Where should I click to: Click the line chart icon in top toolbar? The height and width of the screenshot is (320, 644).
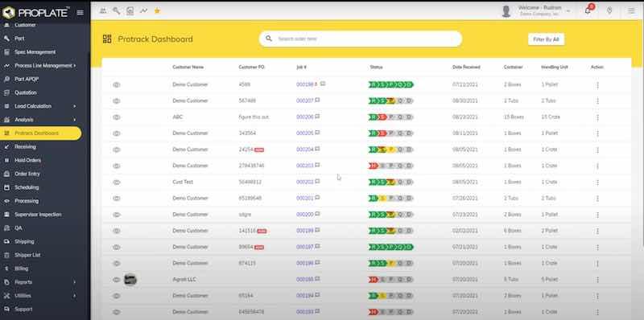pyautogui.click(x=143, y=11)
